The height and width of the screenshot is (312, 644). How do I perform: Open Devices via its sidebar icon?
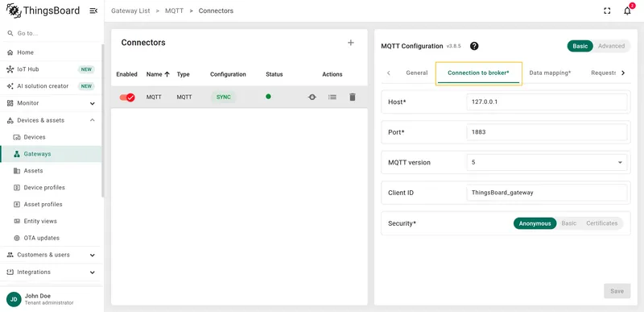17,137
